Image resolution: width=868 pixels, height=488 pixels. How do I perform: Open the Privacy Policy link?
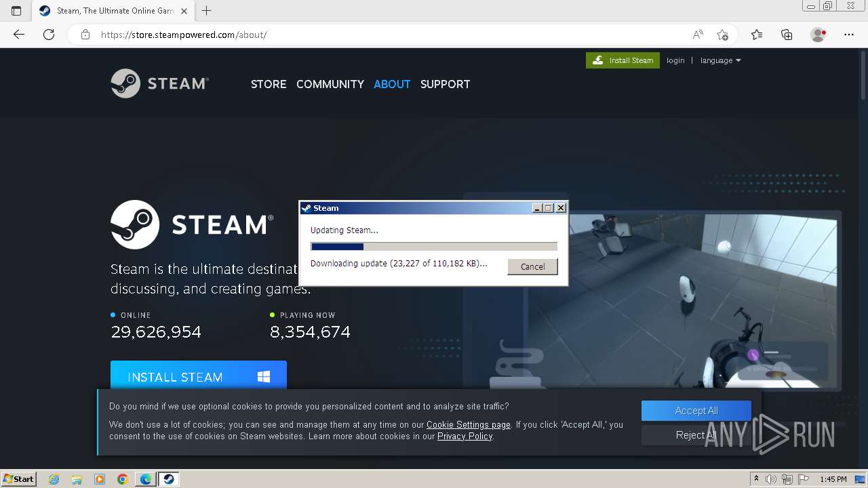pyautogui.click(x=465, y=436)
